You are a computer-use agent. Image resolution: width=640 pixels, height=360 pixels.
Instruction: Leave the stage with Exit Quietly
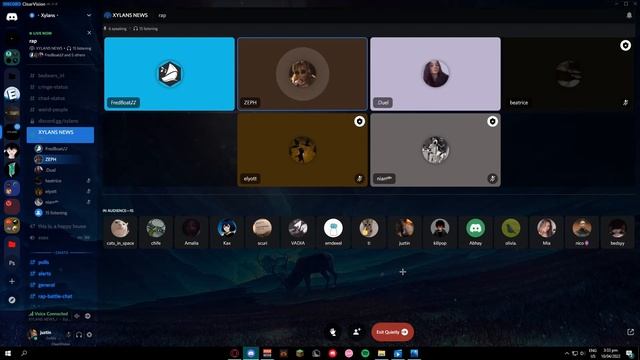point(392,332)
